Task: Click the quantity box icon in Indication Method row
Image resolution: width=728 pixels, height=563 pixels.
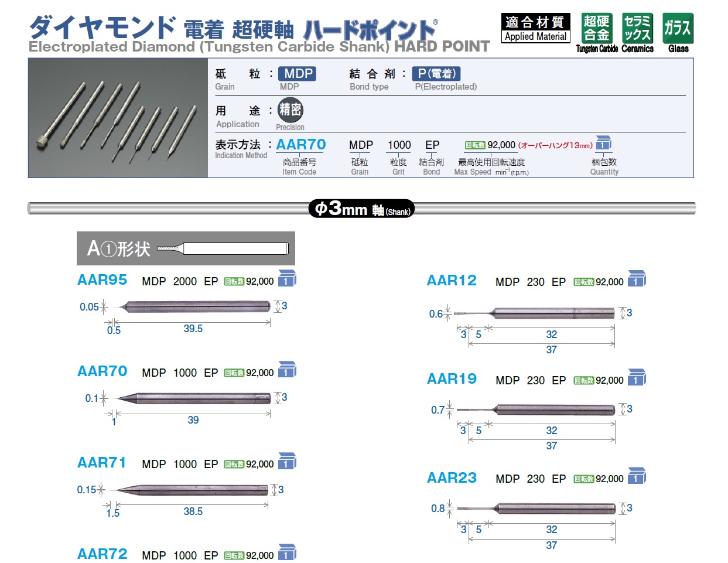Action: tap(603, 144)
